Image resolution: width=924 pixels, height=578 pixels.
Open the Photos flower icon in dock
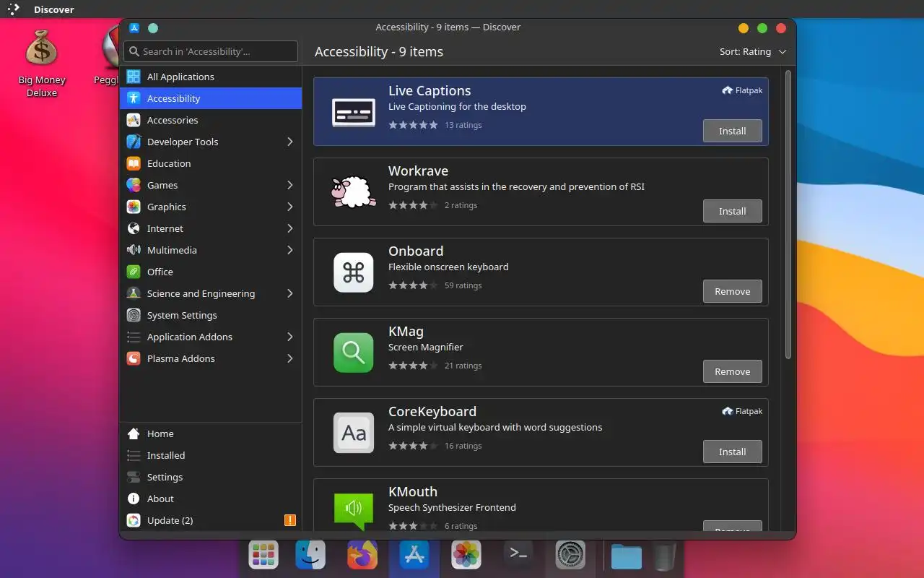(466, 555)
